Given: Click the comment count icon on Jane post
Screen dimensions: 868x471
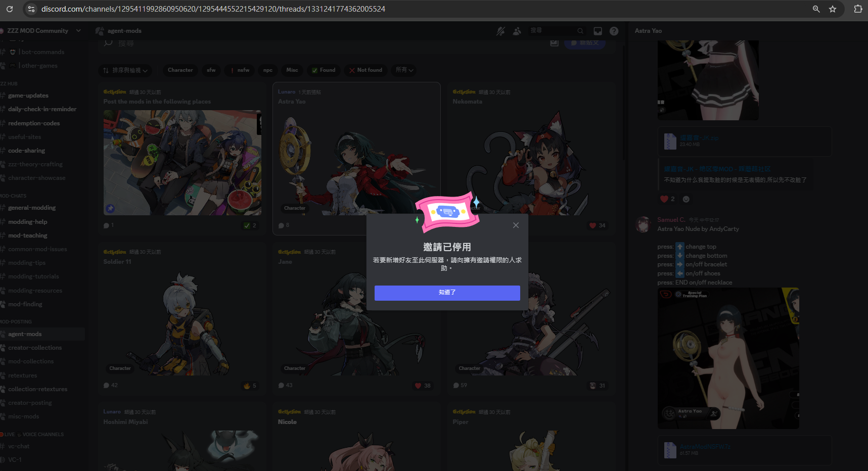Looking at the screenshot, I should (x=281, y=386).
